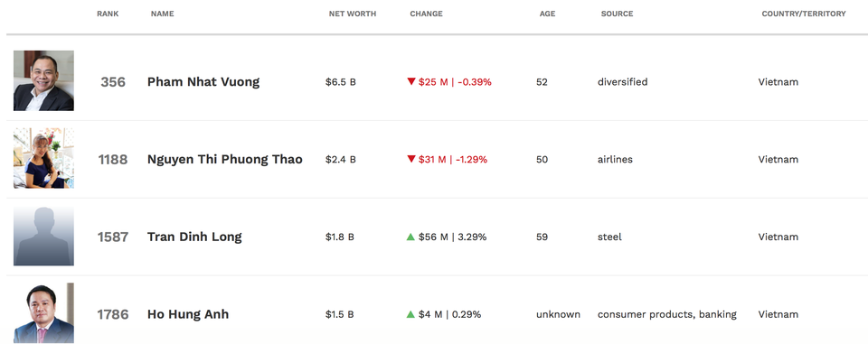Open the Pham Nhat Vuong name link
Image resolution: width=868 pixels, height=344 pixels.
[203, 82]
